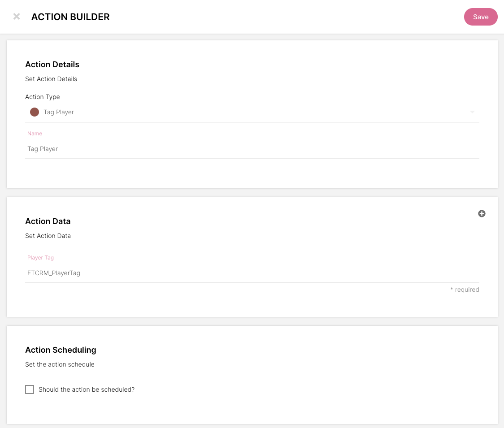The image size is (504, 428).
Task: Click the 'Should the action be scheduled?' label
Action: coord(87,389)
